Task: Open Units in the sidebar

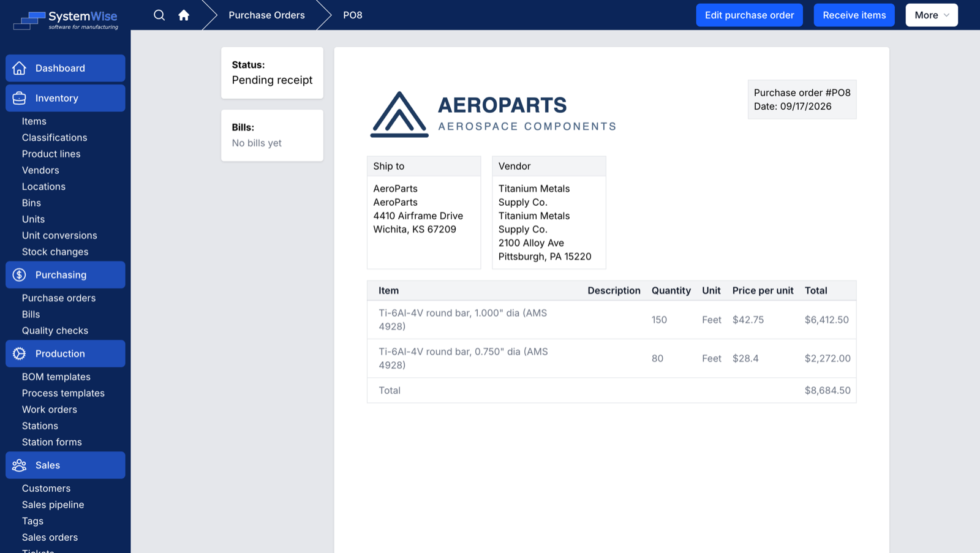Action: (x=33, y=219)
